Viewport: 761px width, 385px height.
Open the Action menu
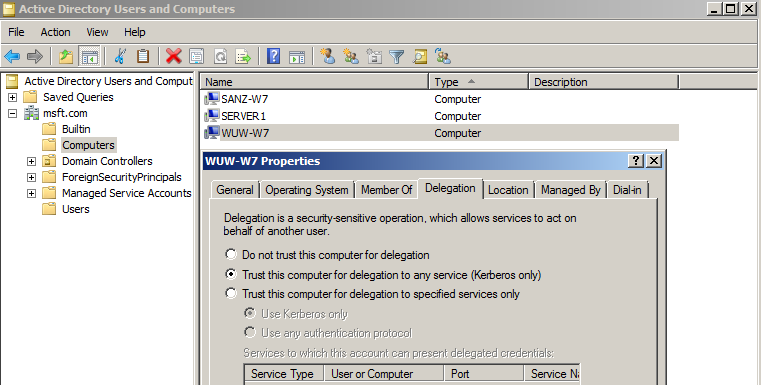coord(55,32)
